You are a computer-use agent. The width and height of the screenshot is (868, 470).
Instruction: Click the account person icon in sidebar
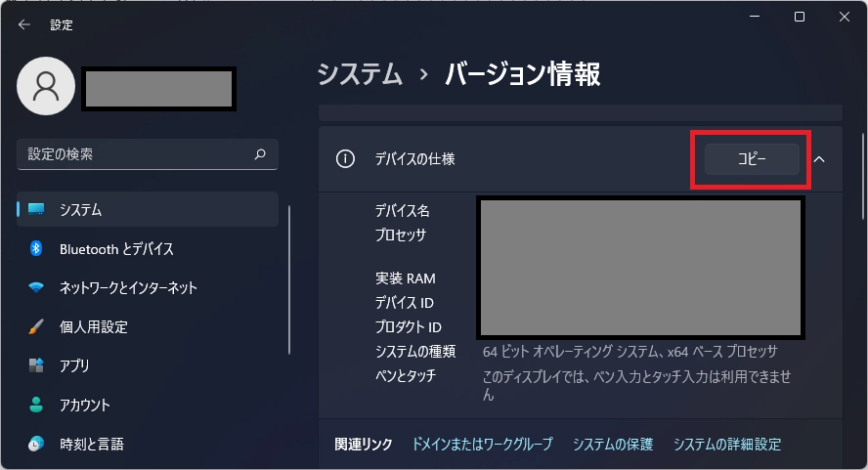pos(36,405)
